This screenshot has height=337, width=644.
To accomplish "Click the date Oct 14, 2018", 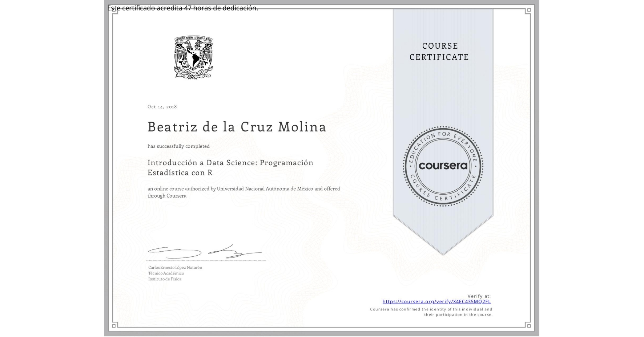I will pyautogui.click(x=162, y=106).
